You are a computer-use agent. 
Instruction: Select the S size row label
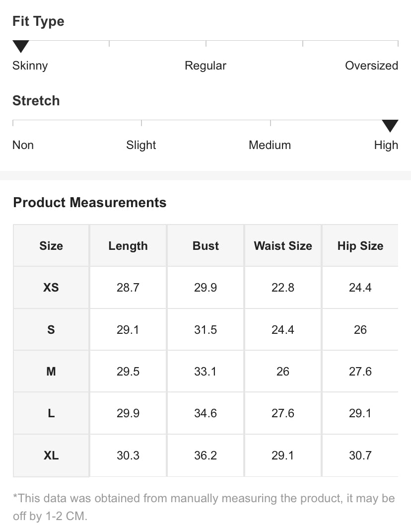[51, 329]
